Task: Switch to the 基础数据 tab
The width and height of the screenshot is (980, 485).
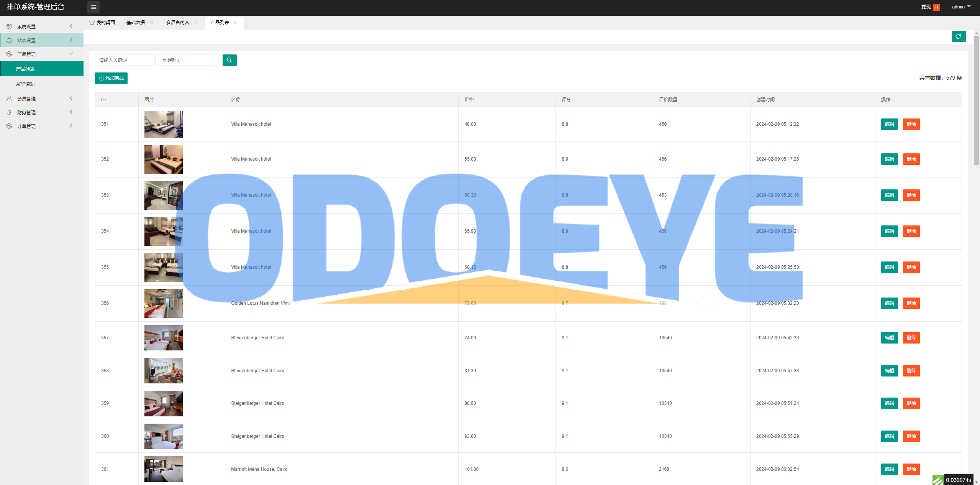Action: point(136,23)
